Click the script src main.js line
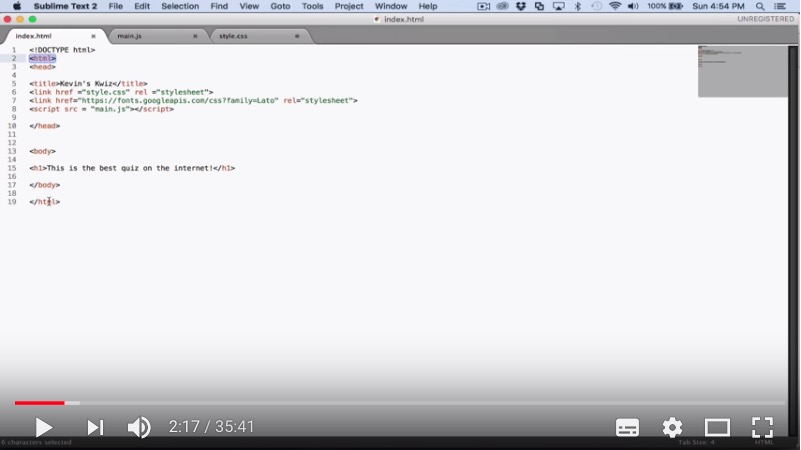This screenshot has height=450, width=801. tap(102, 109)
